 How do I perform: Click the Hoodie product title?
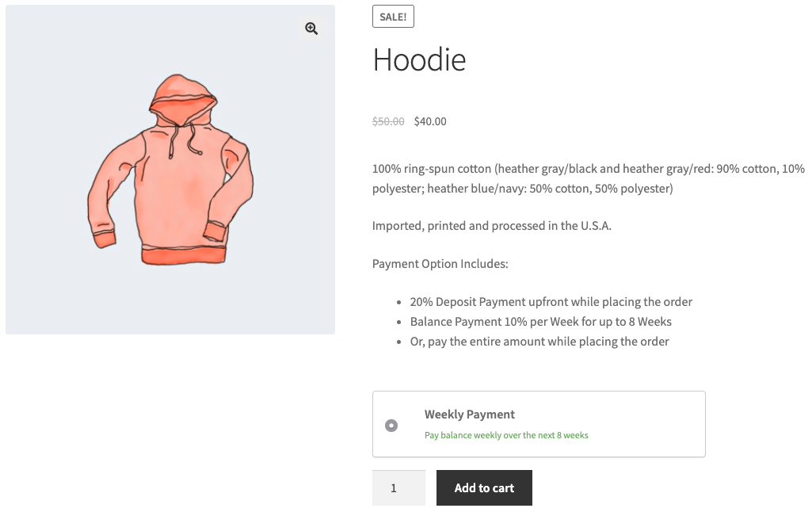point(419,60)
